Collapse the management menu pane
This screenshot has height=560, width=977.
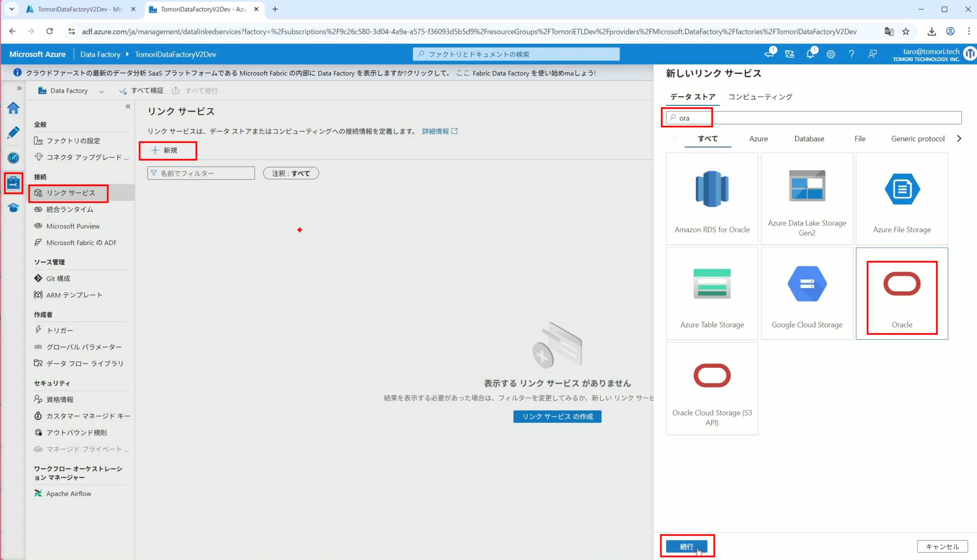pos(128,107)
